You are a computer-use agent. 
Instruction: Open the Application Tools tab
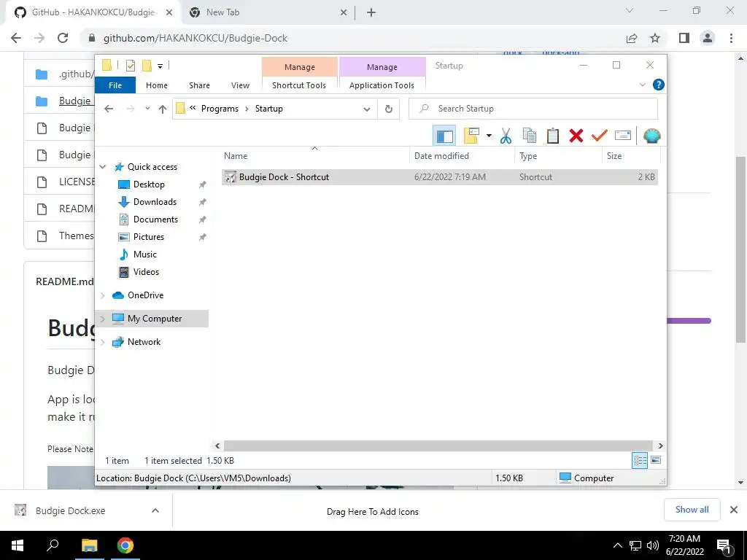click(382, 85)
